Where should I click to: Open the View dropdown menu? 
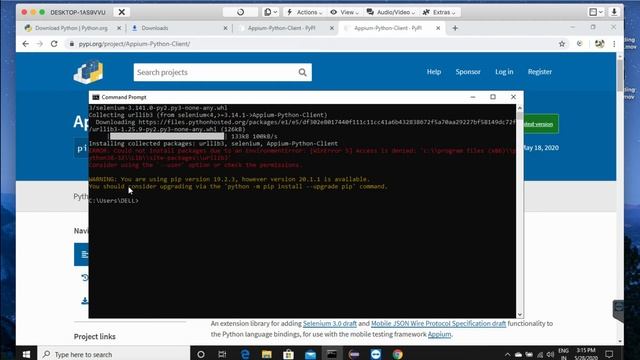pyautogui.click(x=344, y=12)
